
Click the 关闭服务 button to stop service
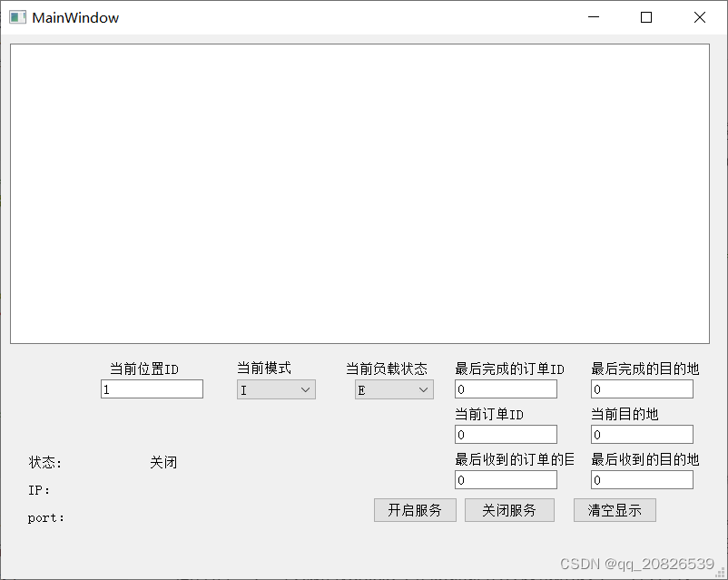pos(509,509)
